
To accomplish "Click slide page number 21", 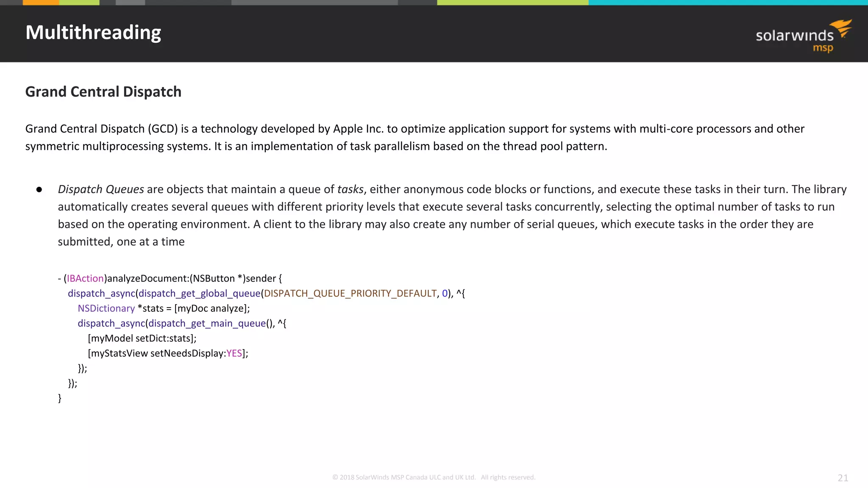I will point(843,478).
